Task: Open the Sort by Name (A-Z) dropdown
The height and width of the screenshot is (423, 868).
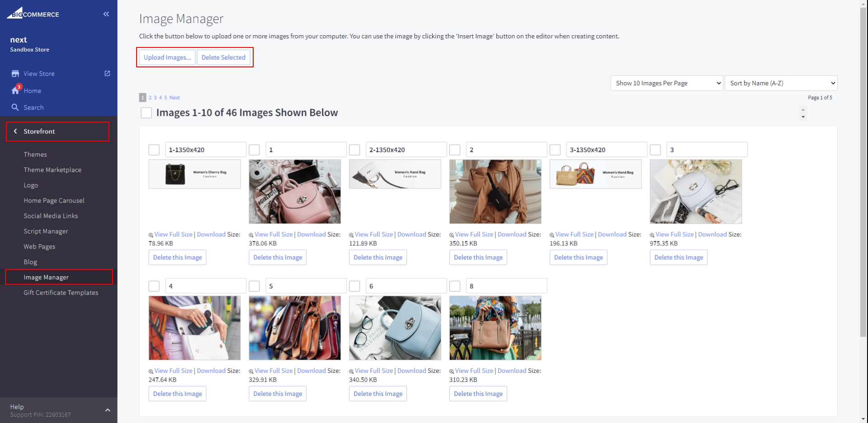Action: [x=781, y=83]
